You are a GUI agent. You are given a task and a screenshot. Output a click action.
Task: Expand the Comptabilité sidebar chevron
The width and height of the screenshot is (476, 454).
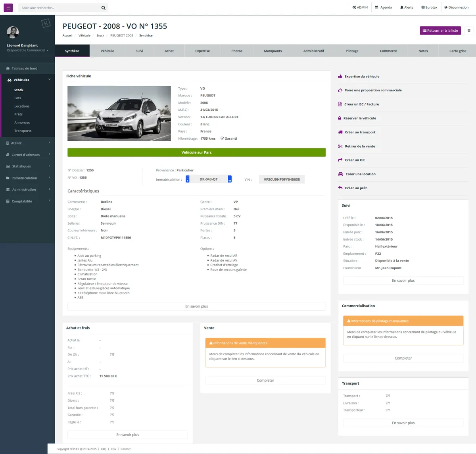(x=50, y=201)
